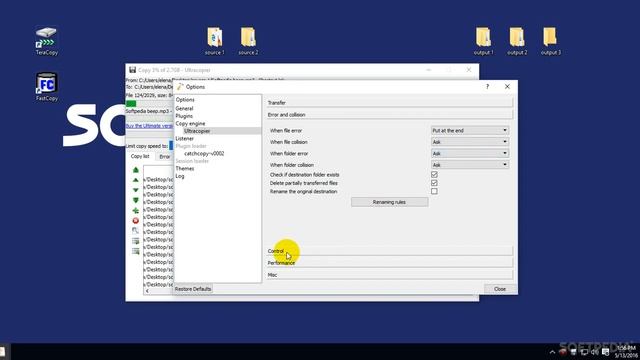Click the Renaming rules button
This screenshot has height=360, width=640.
[389, 202]
